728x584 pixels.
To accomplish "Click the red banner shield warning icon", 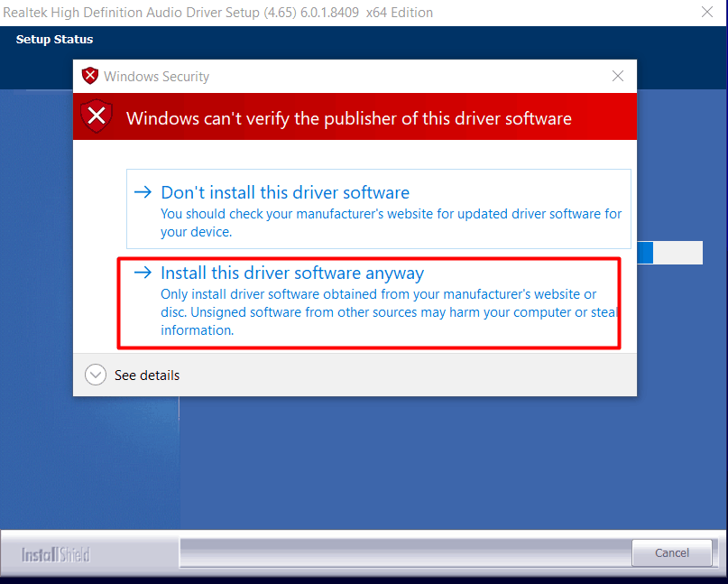I will (97, 116).
